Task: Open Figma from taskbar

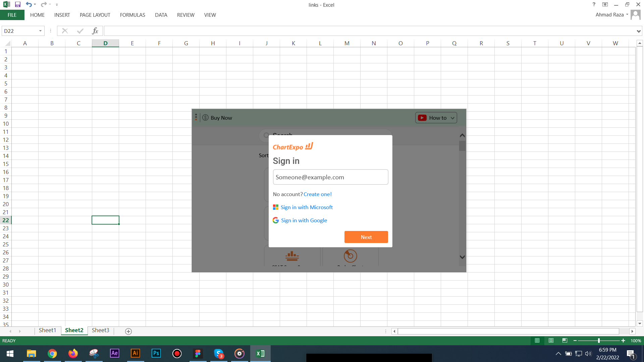Action: [198, 354]
